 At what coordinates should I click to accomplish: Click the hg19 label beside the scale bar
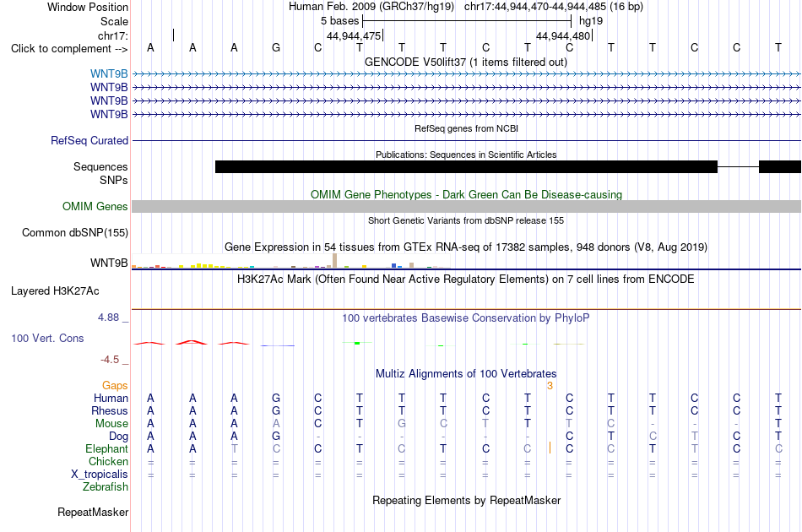tap(591, 21)
